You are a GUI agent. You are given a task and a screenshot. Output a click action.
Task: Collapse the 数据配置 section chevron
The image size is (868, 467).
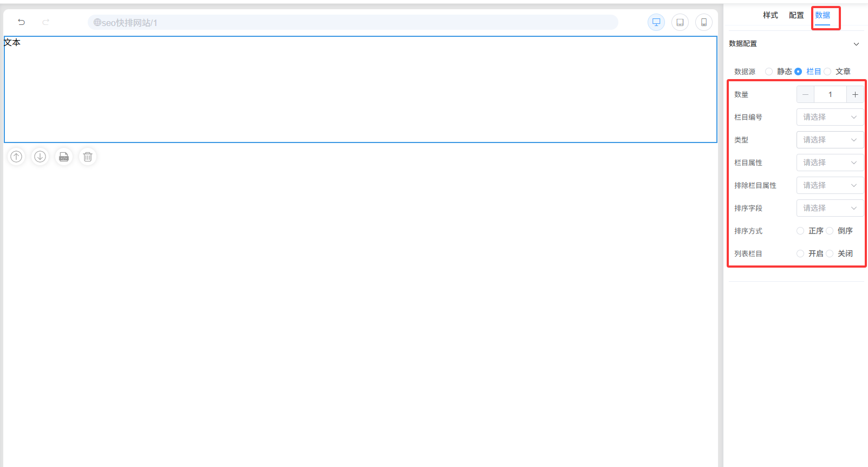[856, 44]
